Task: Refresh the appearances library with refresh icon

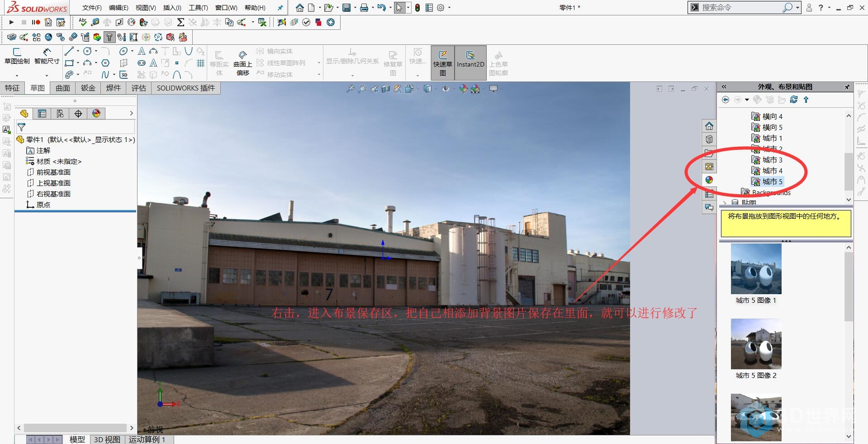Action: tap(794, 100)
